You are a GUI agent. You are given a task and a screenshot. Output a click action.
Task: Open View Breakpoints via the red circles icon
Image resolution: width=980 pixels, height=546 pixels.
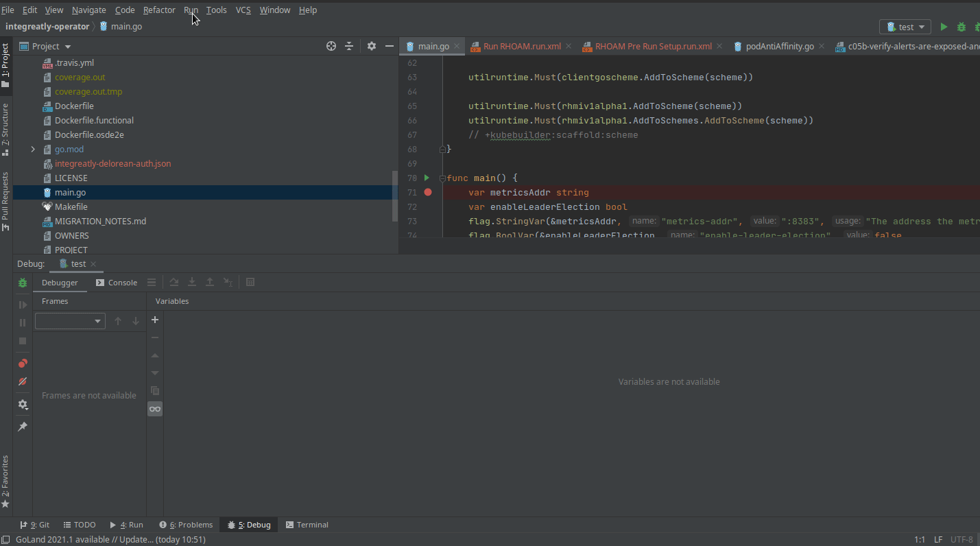22,363
